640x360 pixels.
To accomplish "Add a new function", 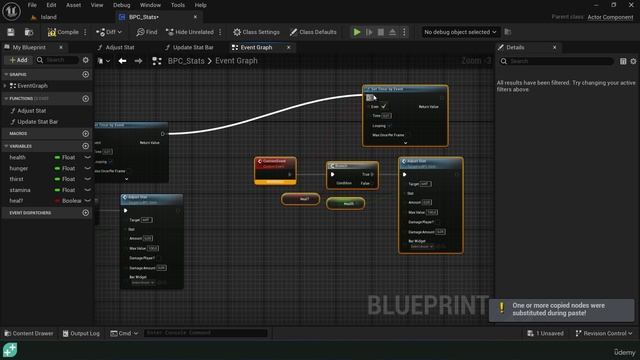I will pos(85,98).
